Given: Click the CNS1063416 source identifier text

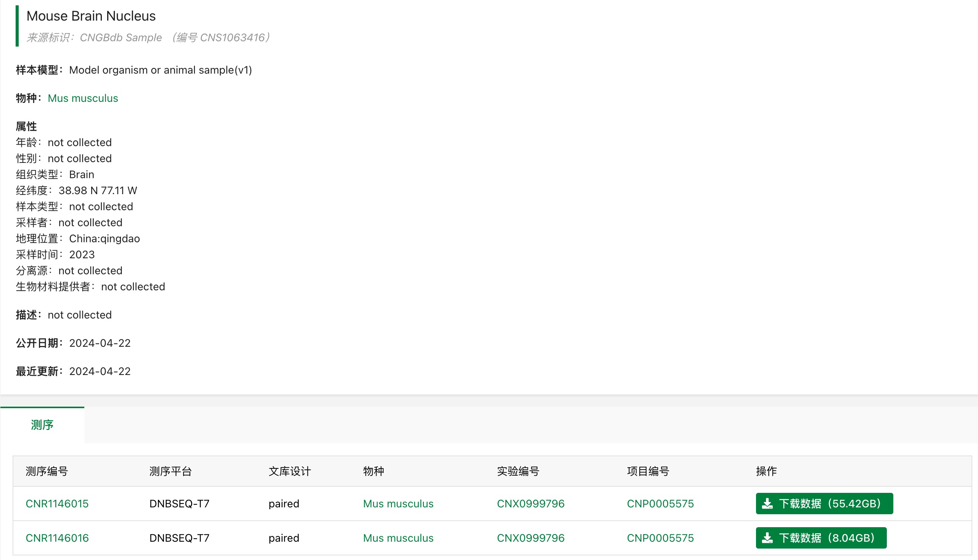Looking at the screenshot, I should coord(232,37).
